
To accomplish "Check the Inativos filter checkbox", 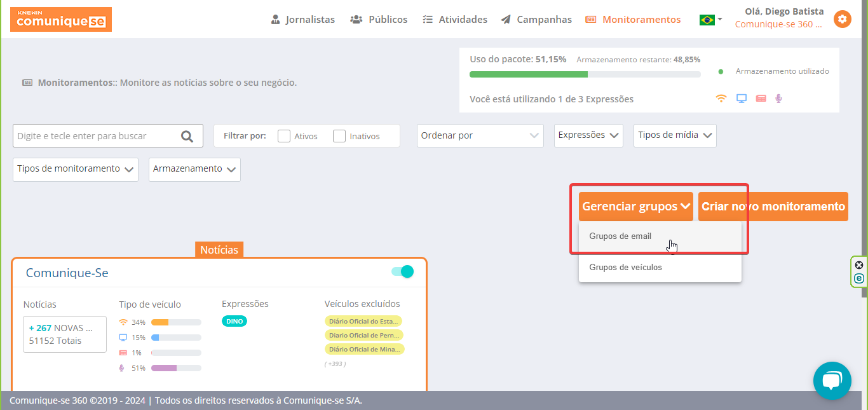I will [x=339, y=136].
